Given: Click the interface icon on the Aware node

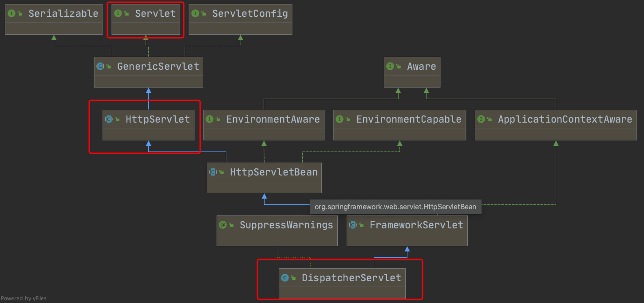Looking at the screenshot, I should 390,66.
